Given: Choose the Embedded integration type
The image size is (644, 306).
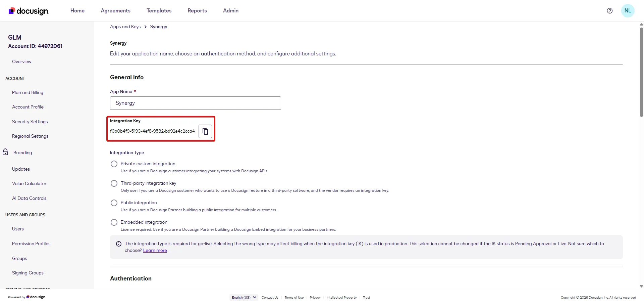Looking at the screenshot, I should (x=114, y=222).
